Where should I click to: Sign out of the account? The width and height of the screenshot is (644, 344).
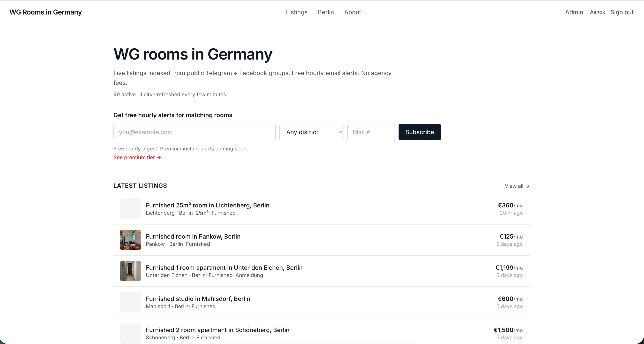pos(622,12)
